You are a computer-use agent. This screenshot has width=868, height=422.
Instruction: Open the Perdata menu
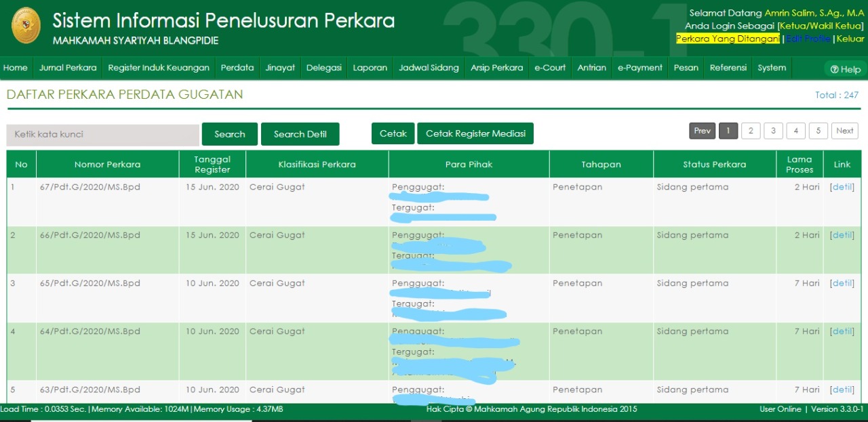tap(237, 68)
